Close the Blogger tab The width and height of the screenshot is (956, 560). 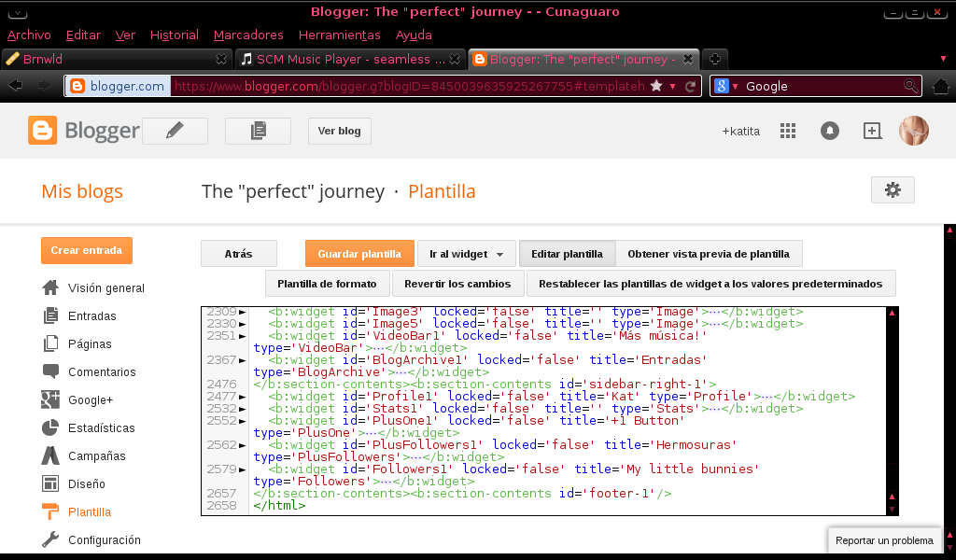(x=688, y=59)
